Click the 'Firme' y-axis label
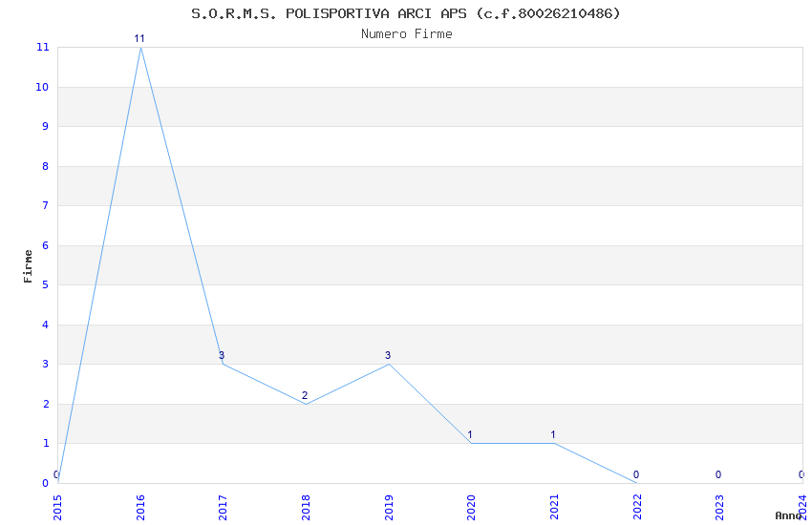The image size is (812, 525). [28, 266]
